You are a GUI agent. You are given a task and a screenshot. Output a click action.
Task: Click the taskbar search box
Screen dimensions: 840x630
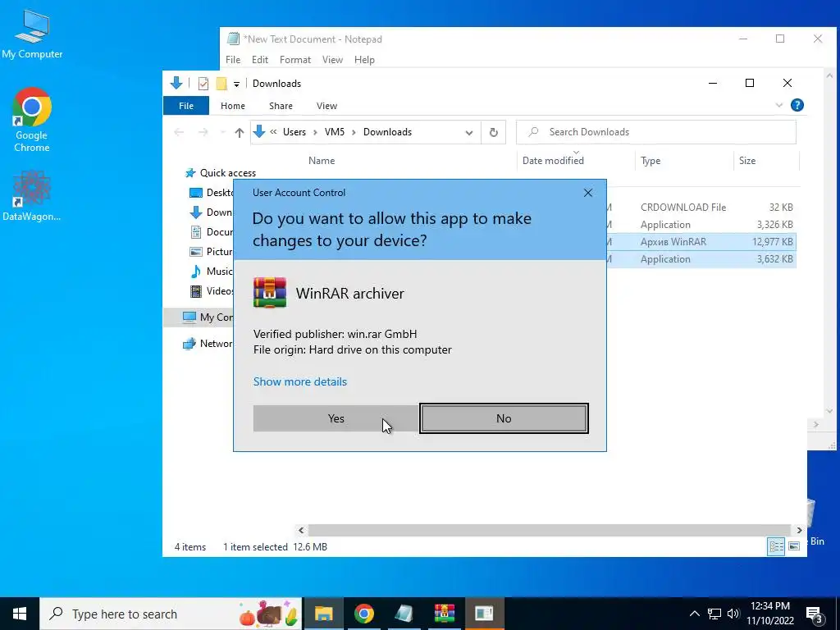pyautogui.click(x=171, y=614)
